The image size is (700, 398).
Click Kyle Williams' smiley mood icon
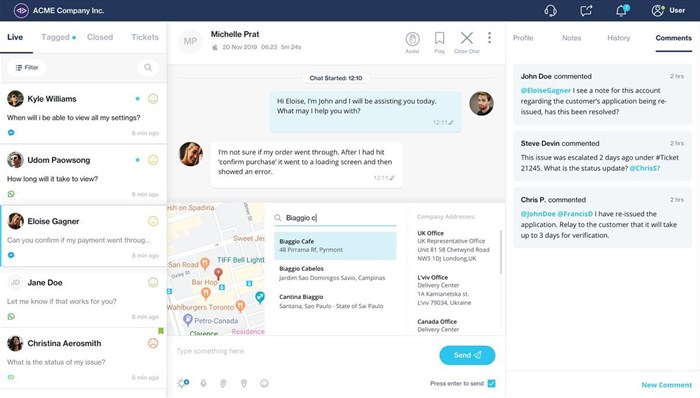tap(153, 99)
